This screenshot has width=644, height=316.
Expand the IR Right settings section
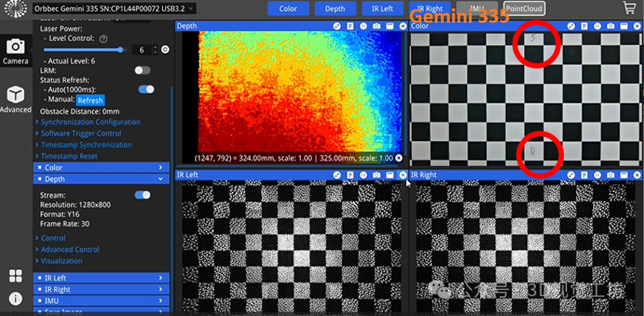coord(101,289)
